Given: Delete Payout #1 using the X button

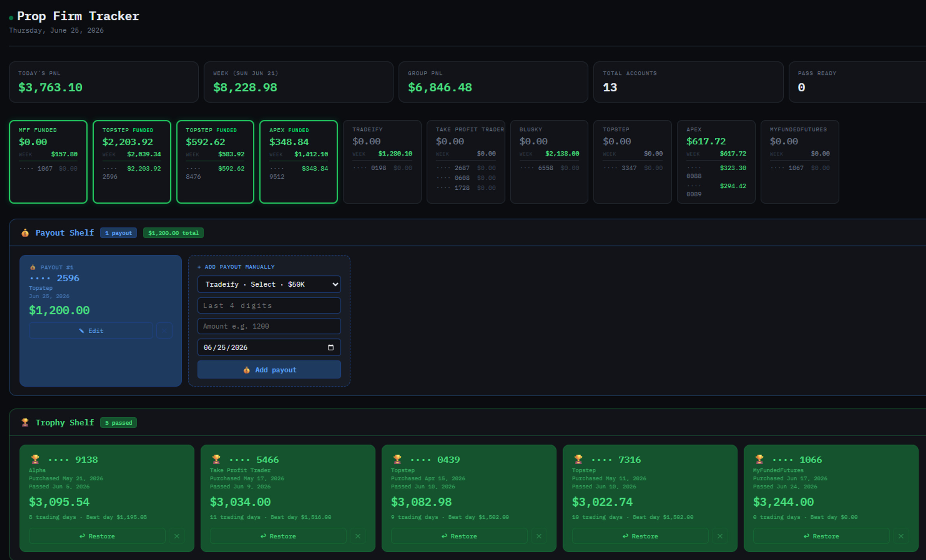Looking at the screenshot, I should pyautogui.click(x=164, y=331).
